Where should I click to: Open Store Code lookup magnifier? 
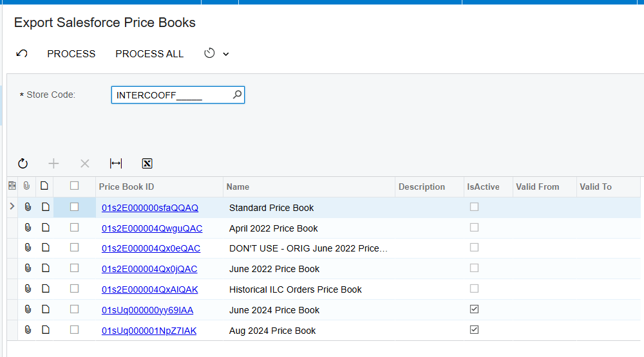(238, 95)
